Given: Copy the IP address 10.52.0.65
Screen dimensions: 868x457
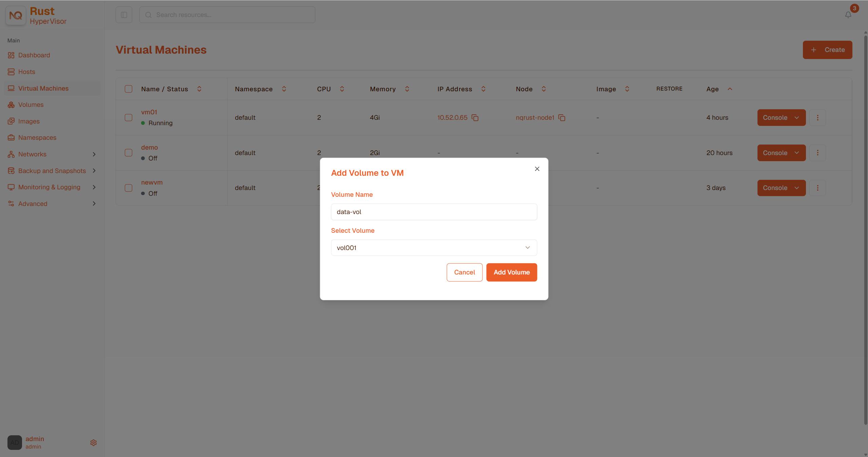Looking at the screenshot, I should [475, 118].
